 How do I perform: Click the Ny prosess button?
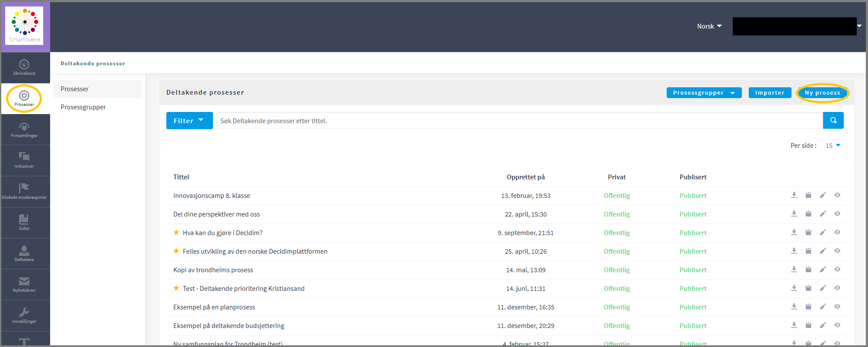click(822, 93)
